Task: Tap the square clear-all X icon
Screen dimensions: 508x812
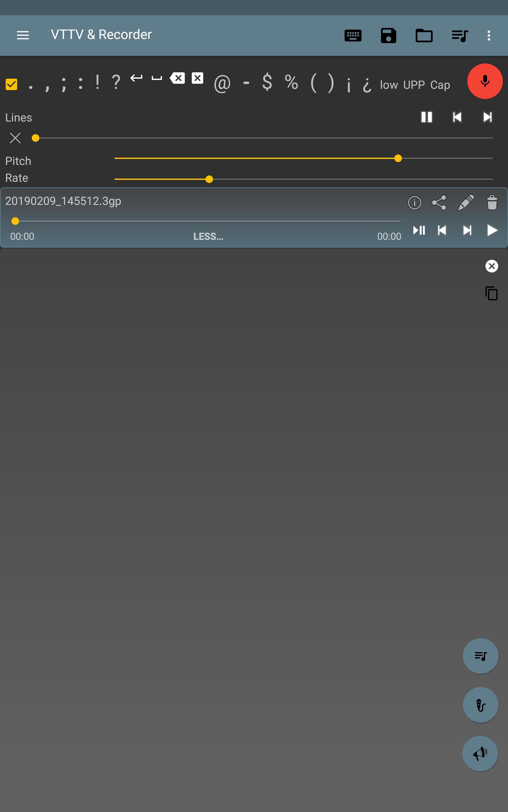Action: tap(197, 78)
